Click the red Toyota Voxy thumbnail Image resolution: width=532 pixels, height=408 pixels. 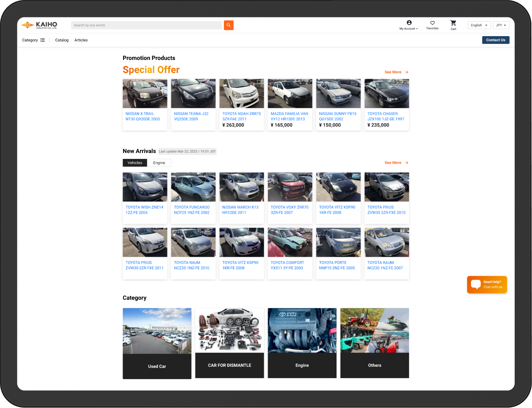click(290, 187)
